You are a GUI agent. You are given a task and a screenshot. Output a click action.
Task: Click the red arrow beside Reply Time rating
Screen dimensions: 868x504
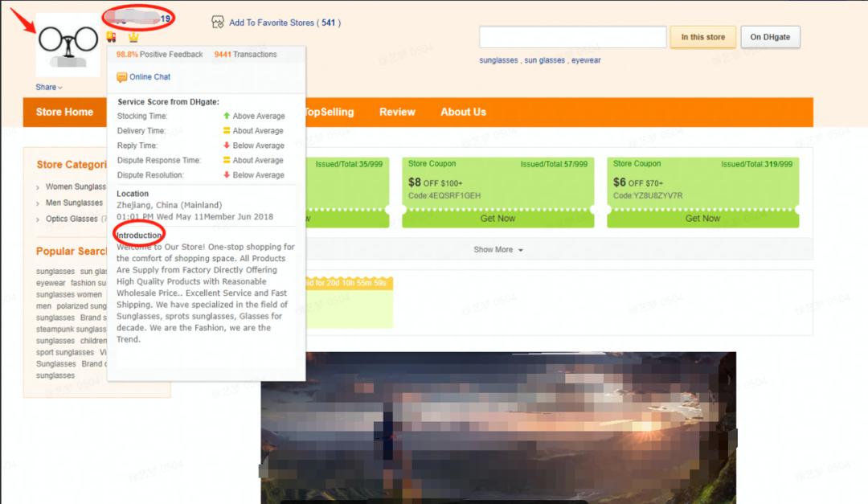pos(227,145)
